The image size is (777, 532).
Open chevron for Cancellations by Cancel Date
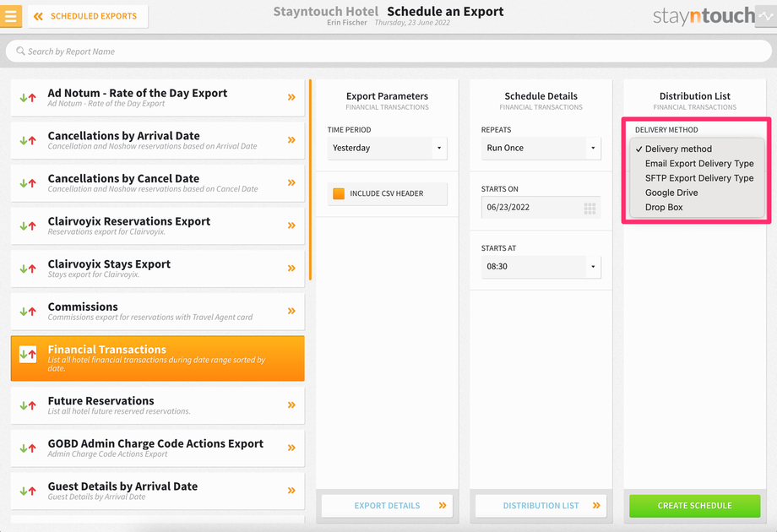[x=291, y=182]
